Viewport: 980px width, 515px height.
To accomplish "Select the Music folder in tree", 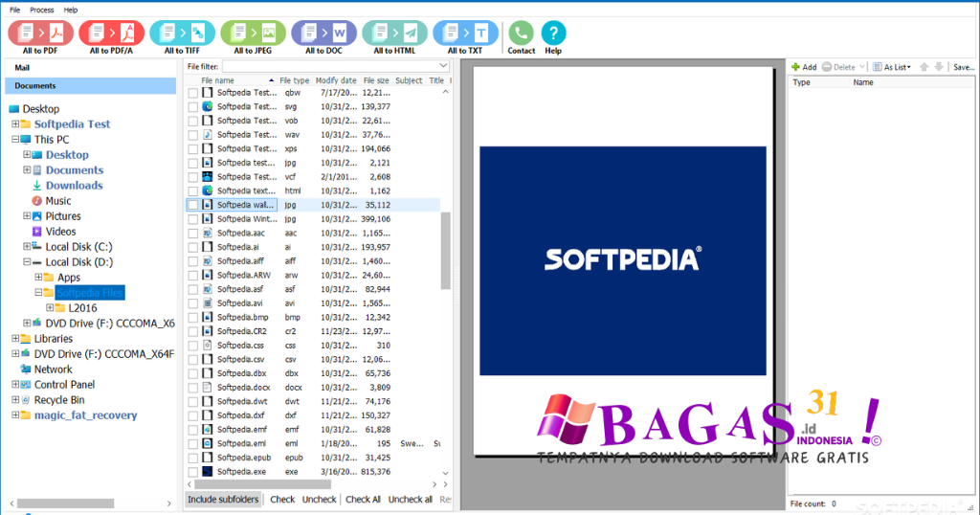I will coord(58,201).
